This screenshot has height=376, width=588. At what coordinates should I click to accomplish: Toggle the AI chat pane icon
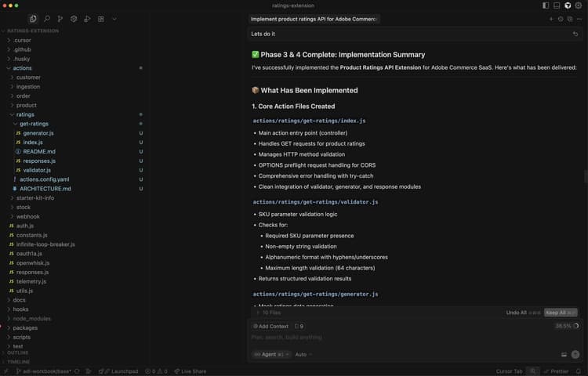click(x=568, y=5)
